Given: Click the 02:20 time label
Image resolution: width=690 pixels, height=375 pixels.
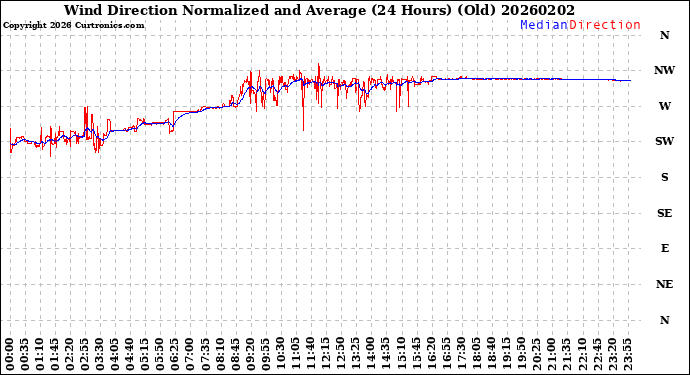Looking at the screenshot, I should (x=70, y=355).
